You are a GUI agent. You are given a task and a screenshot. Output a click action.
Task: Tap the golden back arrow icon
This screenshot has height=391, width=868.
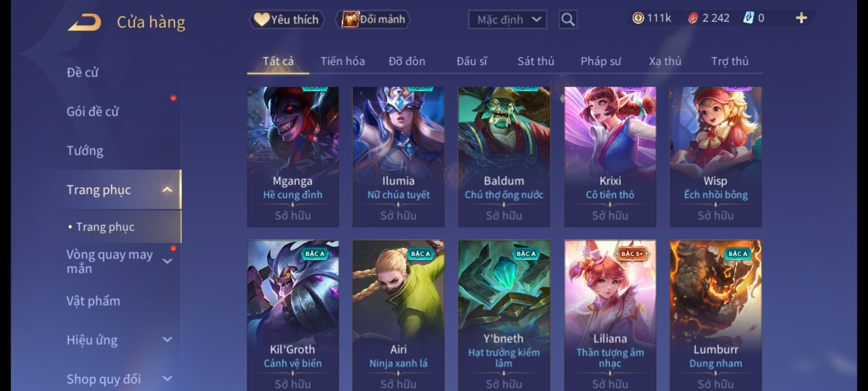(x=84, y=22)
